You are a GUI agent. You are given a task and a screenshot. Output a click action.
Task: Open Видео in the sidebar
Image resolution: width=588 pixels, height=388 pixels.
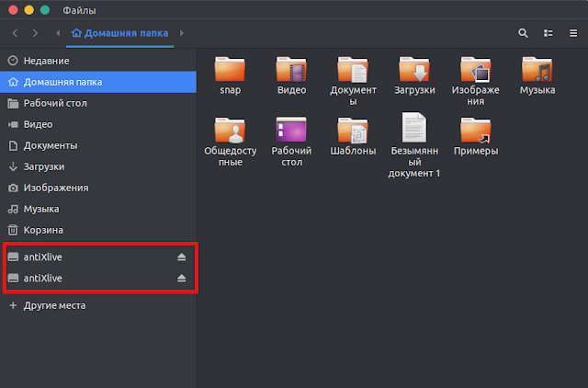click(x=98, y=124)
